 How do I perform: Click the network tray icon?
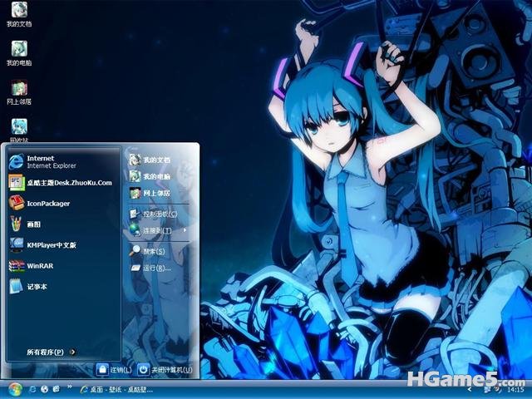(488, 389)
